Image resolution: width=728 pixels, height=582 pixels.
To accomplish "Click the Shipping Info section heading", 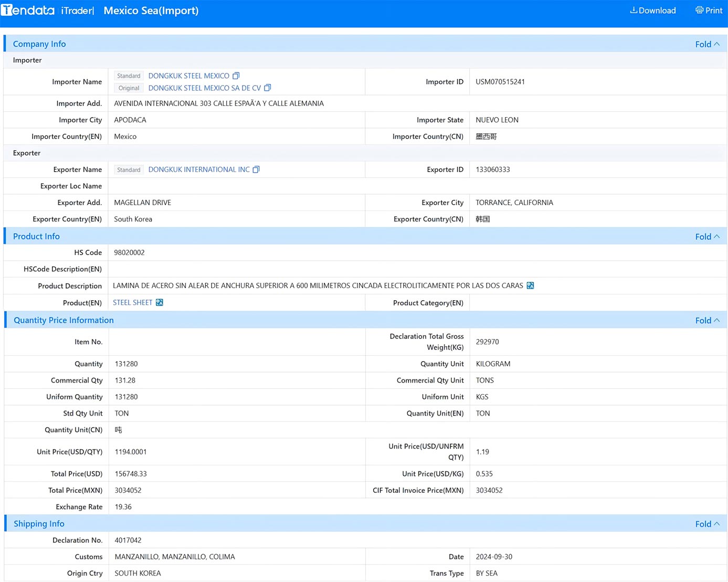I will (x=39, y=524).
